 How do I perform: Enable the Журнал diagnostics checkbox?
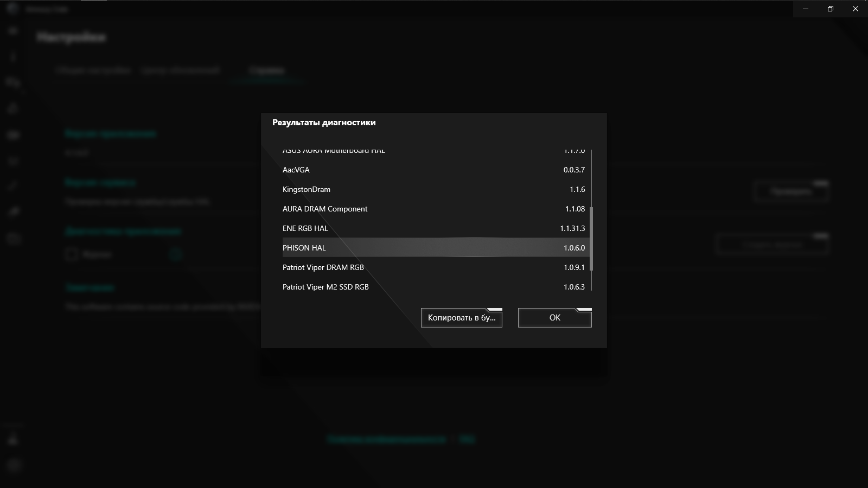point(71,254)
